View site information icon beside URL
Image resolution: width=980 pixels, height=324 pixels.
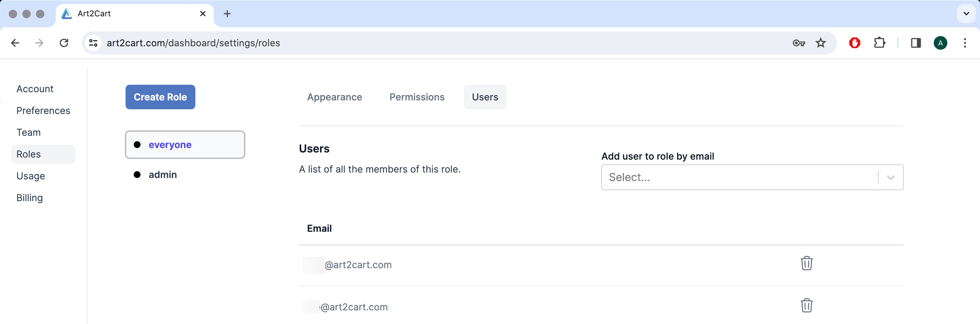click(94, 43)
